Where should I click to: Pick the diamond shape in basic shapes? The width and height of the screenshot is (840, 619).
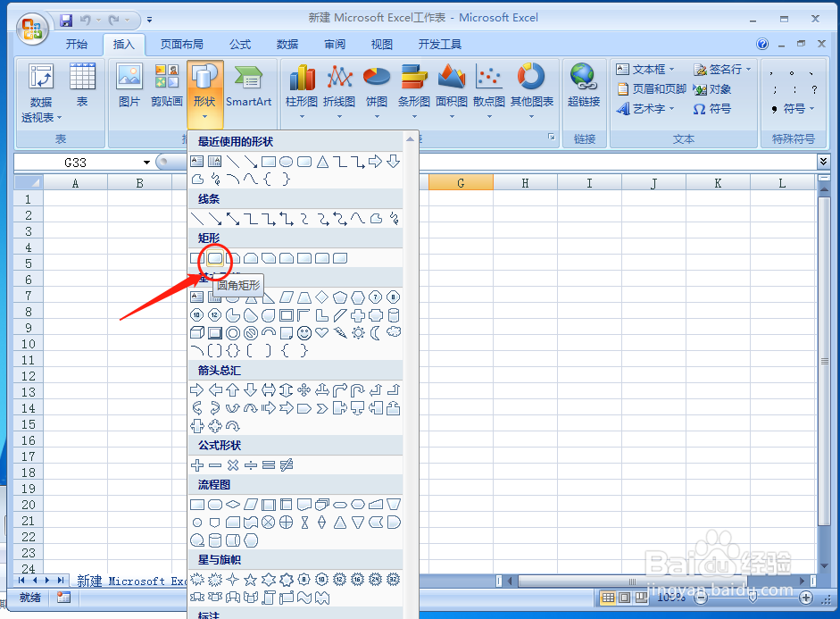[322, 297]
